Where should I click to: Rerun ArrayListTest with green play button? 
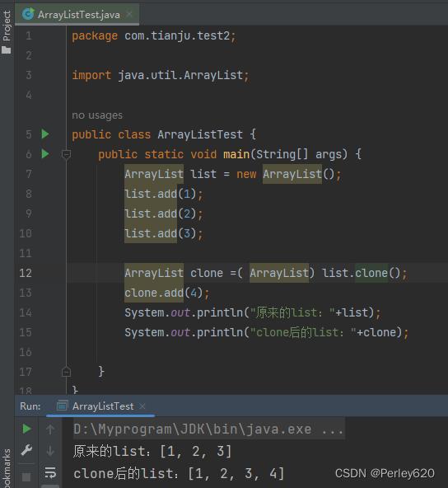(x=26, y=429)
